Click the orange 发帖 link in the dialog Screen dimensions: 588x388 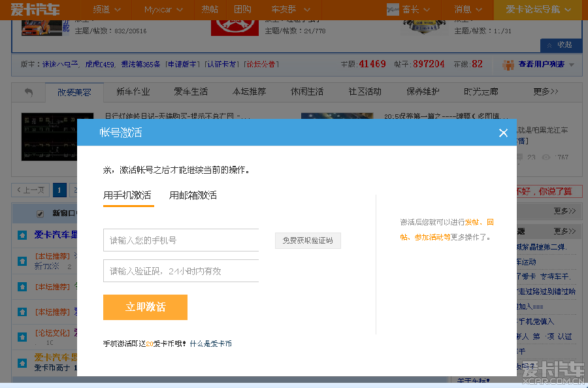(472, 222)
